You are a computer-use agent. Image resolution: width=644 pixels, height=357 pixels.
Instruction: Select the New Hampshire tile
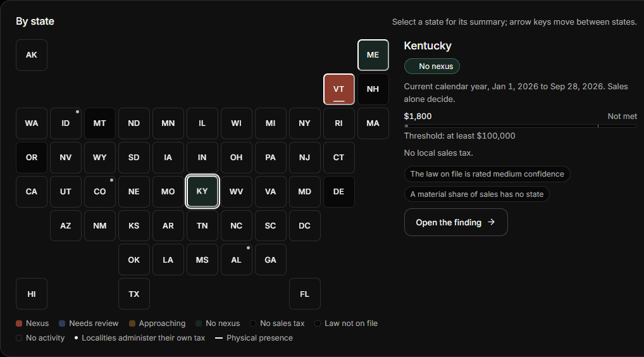(x=373, y=89)
